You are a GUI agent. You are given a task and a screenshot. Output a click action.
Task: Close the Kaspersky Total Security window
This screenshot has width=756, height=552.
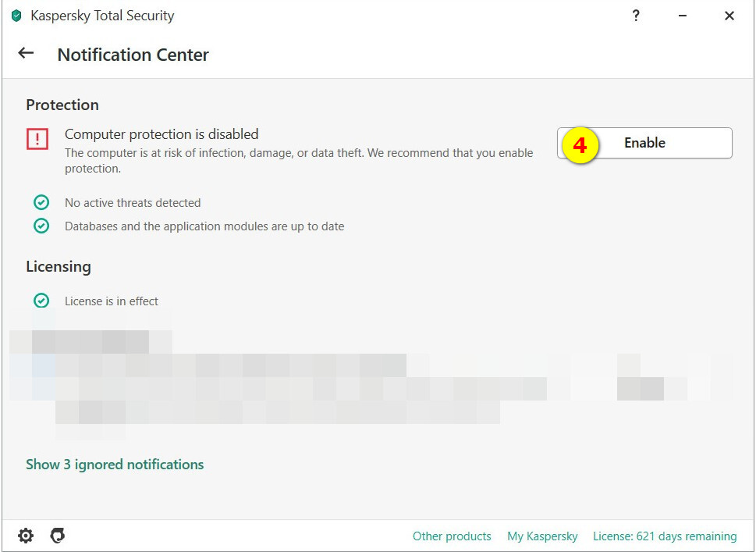point(729,16)
